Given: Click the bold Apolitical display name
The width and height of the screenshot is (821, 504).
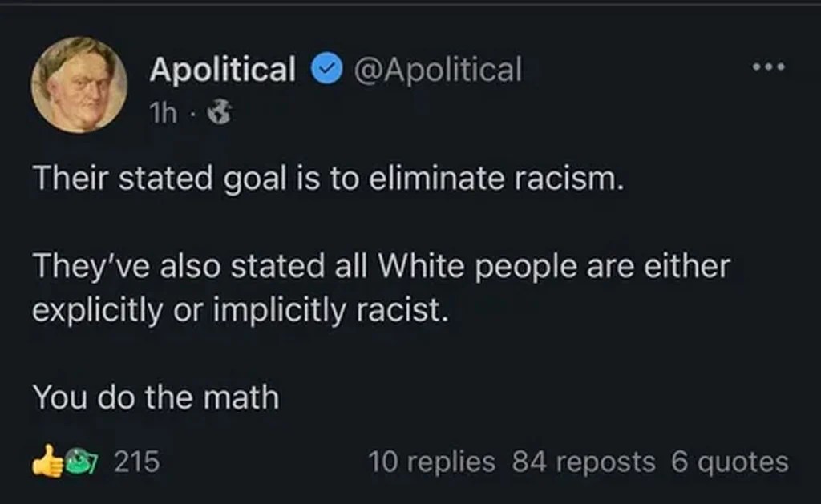Looking at the screenshot, I should pyautogui.click(x=222, y=70).
